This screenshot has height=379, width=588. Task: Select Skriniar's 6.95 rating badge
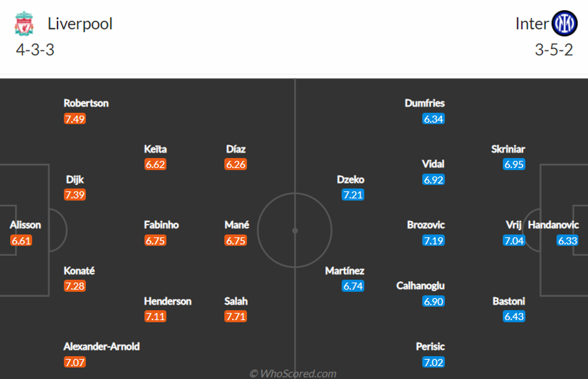(x=514, y=164)
